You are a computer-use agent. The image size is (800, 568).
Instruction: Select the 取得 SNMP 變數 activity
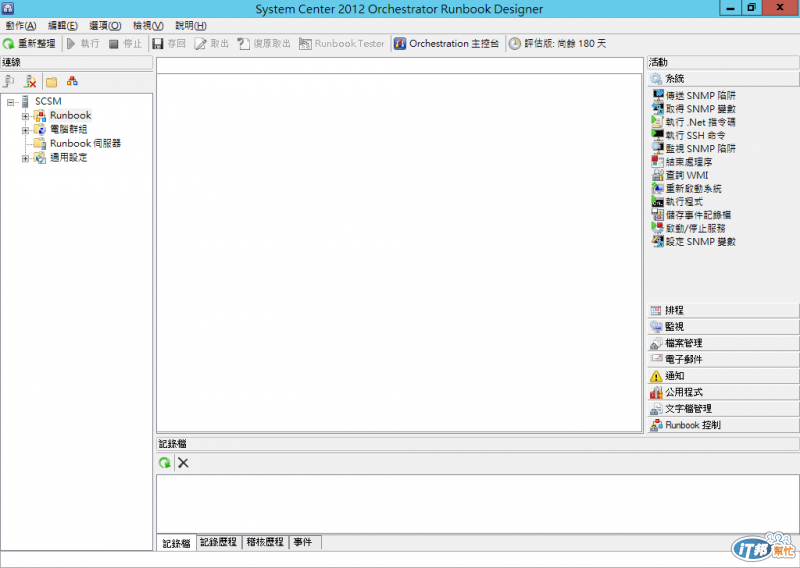tap(694, 109)
